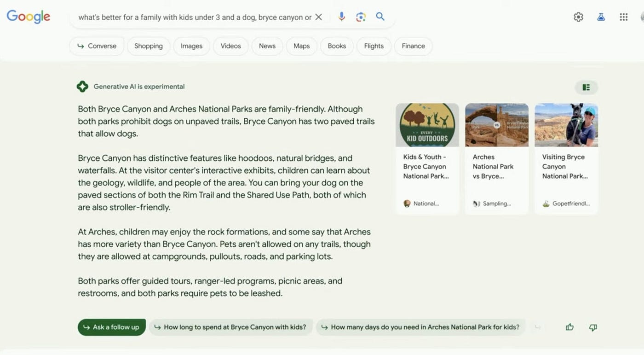Click the magnifying glass search icon
Screen dimensions: 644x355
[380, 17]
